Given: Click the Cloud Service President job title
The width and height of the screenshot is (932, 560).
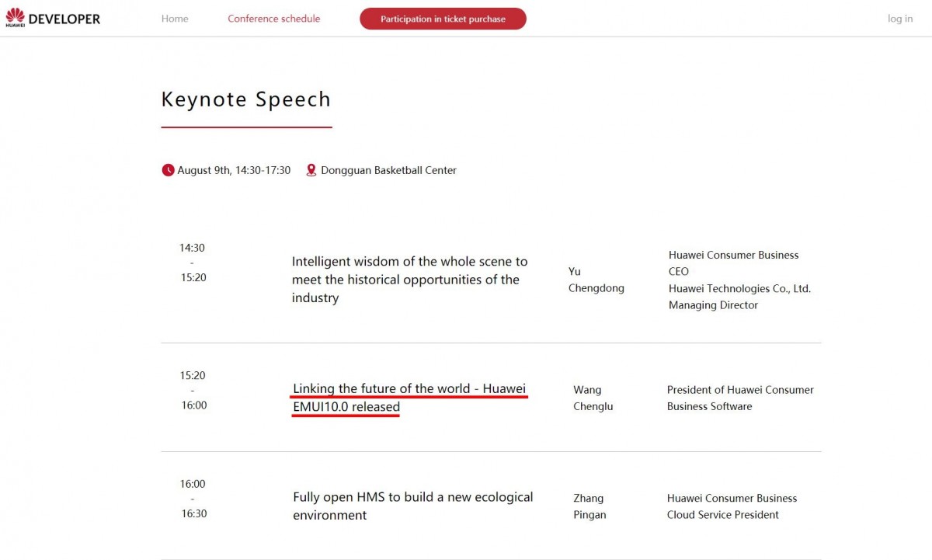Looking at the screenshot, I should [722, 514].
